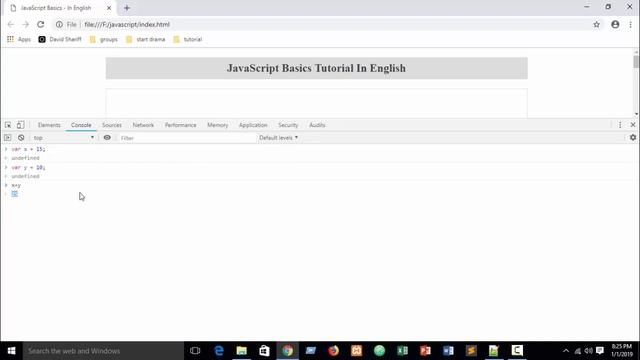Open Excel from the taskbar
The height and width of the screenshot is (360, 640).
pos(402,351)
